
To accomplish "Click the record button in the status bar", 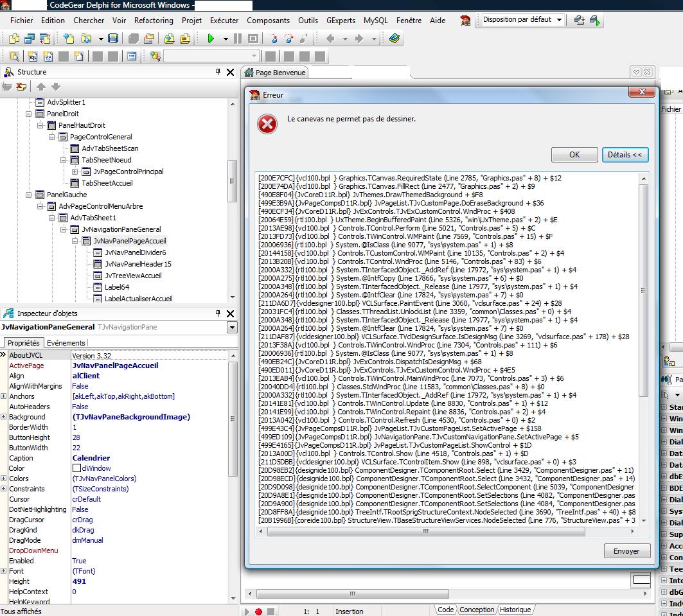I will [258, 612].
